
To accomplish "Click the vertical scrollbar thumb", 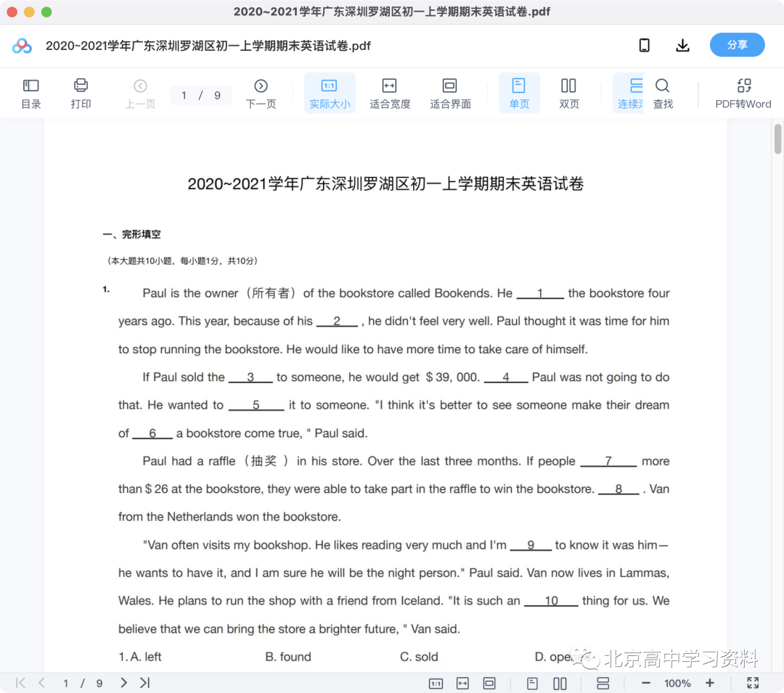I will [x=777, y=139].
